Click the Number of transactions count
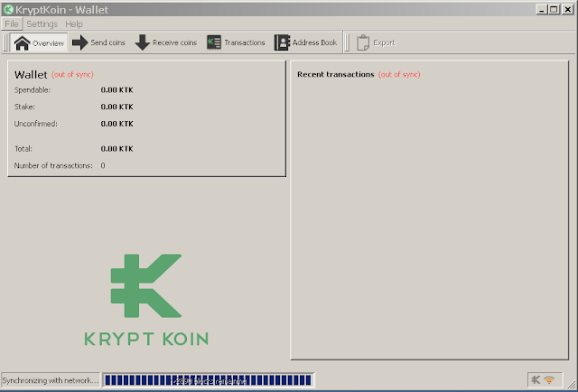578x392 pixels. click(103, 165)
